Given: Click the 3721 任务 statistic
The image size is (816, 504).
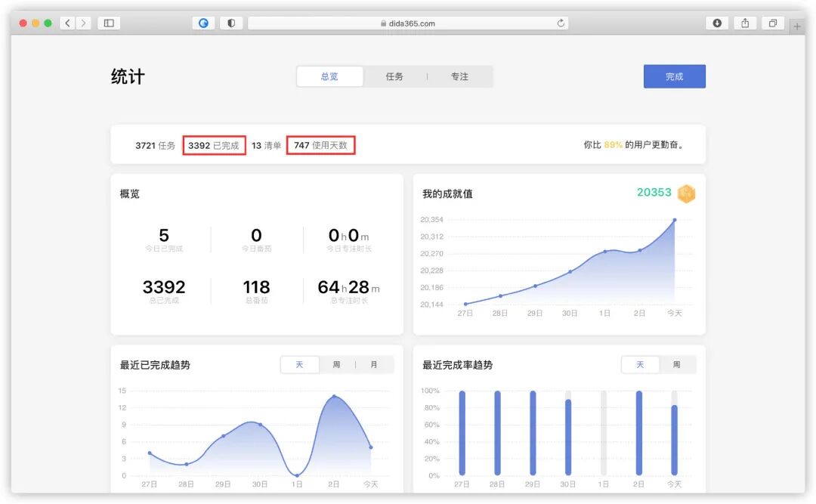Looking at the screenshot, I should [x=155, y=146].
